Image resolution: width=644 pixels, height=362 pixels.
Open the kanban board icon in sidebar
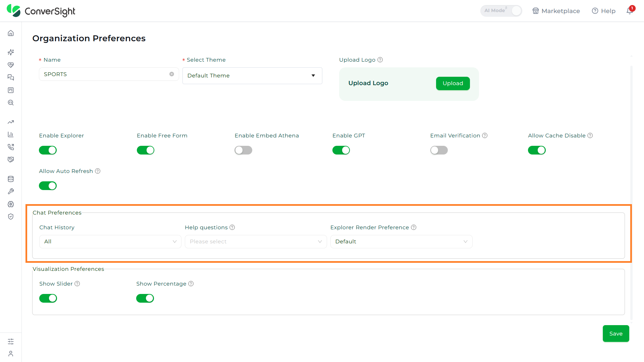11,90
